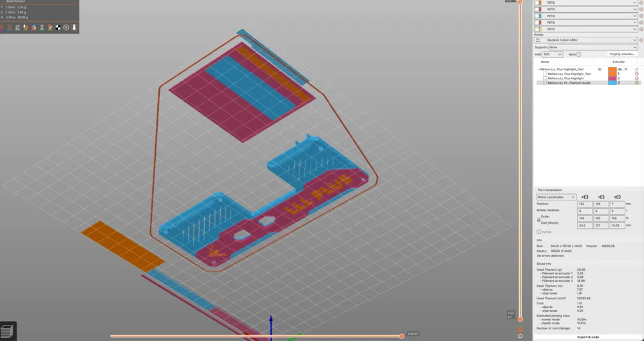Click the Scale X field showing 100
Viewport: 644px width, 341px height.
click(x=585, y=219)
